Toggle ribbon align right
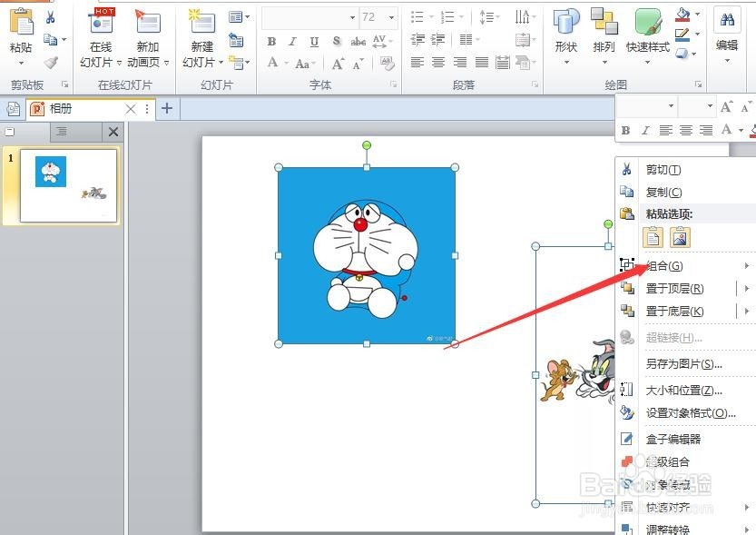 [x=460, y=63]
